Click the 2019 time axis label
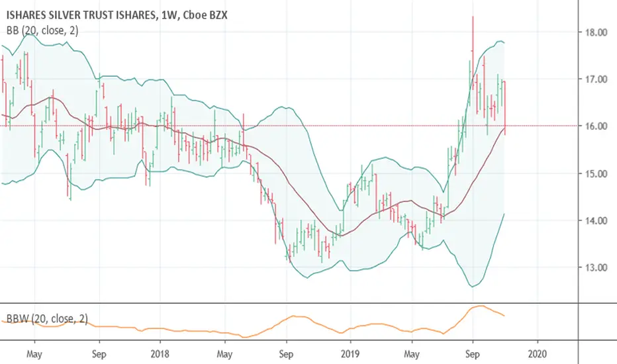The width and height of the screenshot is (617, 364). [x=350, y=354]
